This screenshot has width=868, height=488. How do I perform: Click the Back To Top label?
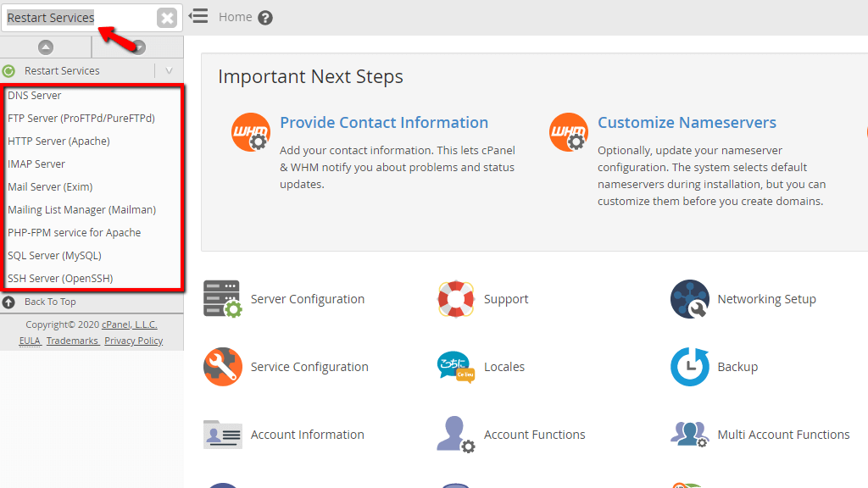(50, 302)
